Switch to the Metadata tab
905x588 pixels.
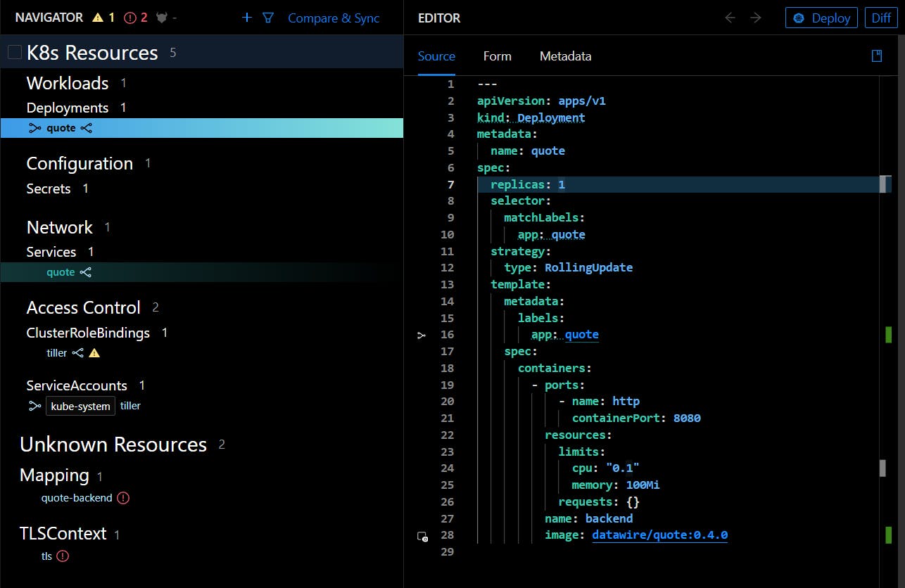565,56
